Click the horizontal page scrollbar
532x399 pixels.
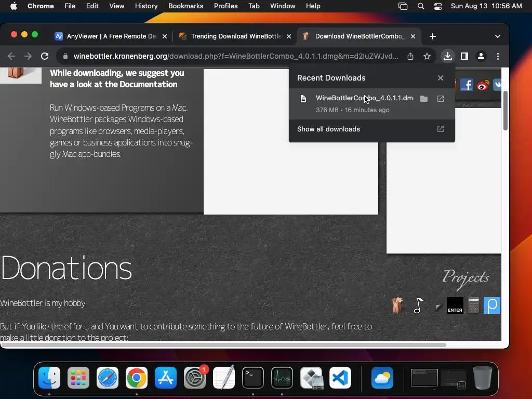223,345
